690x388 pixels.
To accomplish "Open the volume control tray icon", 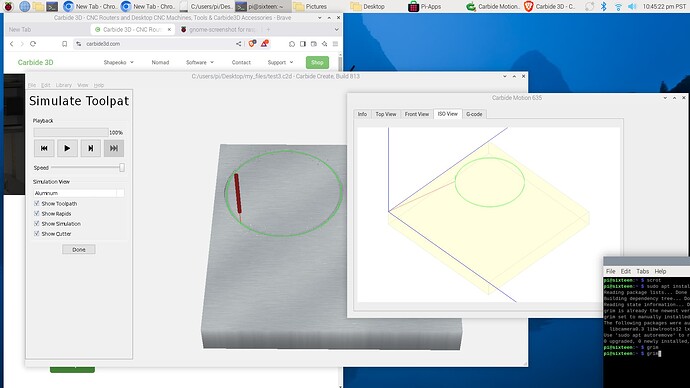I will (632, 7).
